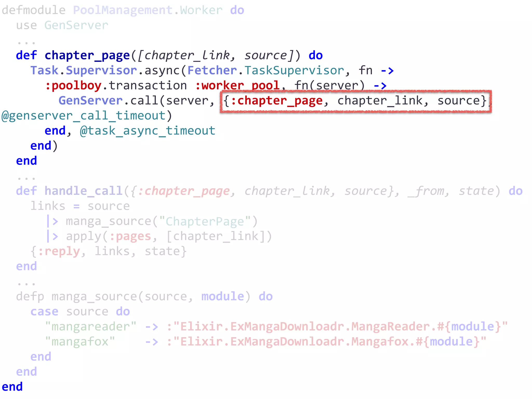Viewport: 532px width, 399px height.
Task: Click the ':pages' atom
Action: coord(130,237)
